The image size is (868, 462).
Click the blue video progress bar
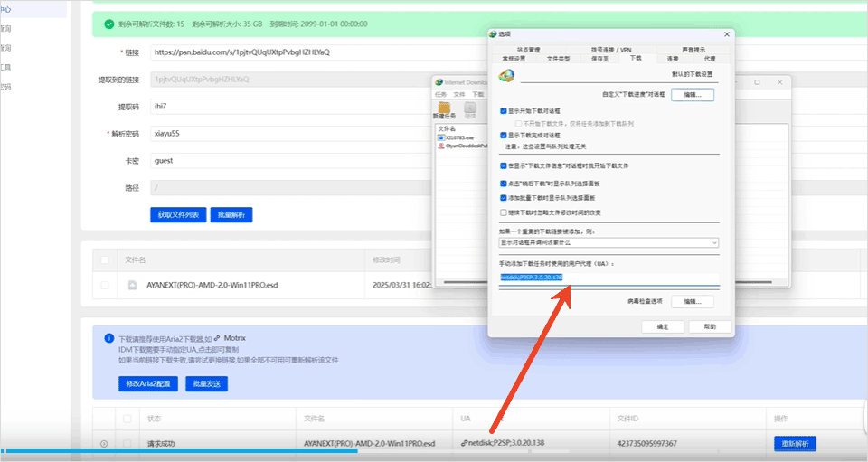[x=181, y=450]
